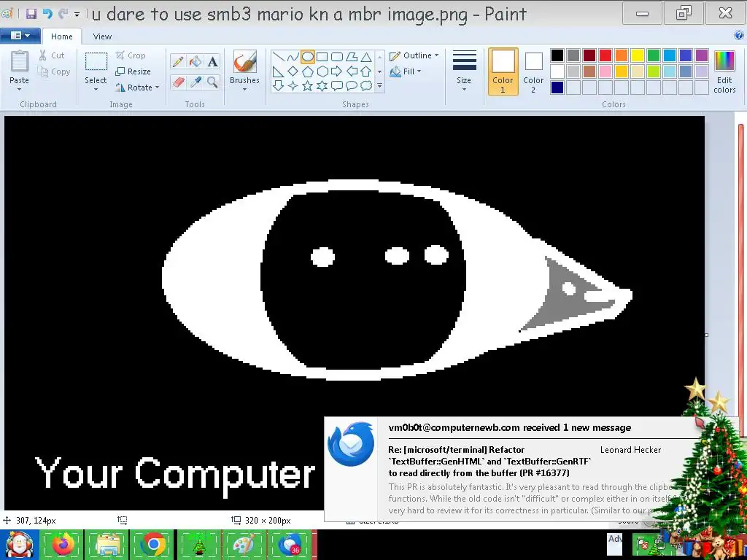Select the Eraser tool

[x=178, y=82]
